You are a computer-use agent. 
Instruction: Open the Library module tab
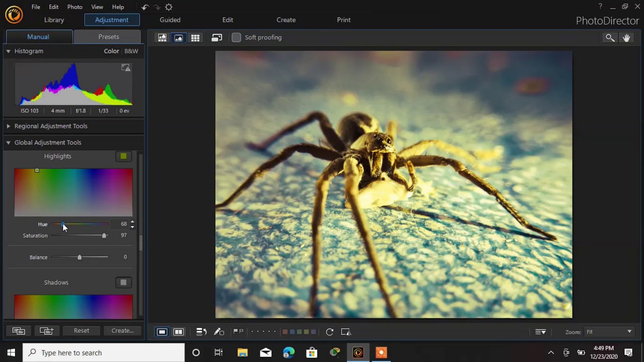coord(54,20)
